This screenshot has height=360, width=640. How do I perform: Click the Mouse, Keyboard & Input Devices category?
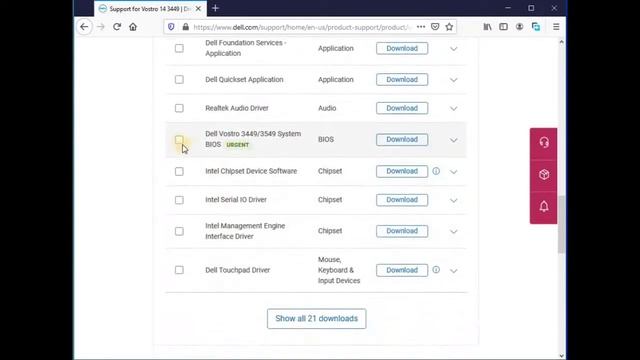point(339,270)
